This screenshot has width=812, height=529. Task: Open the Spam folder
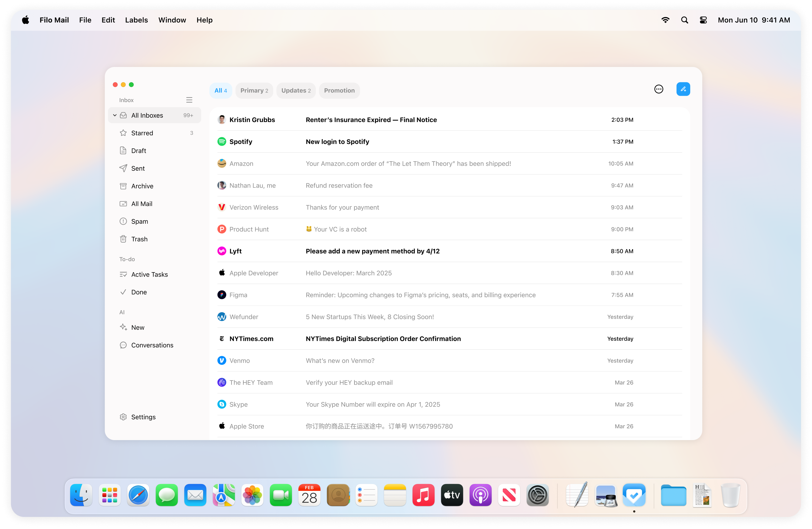(140, 221)
